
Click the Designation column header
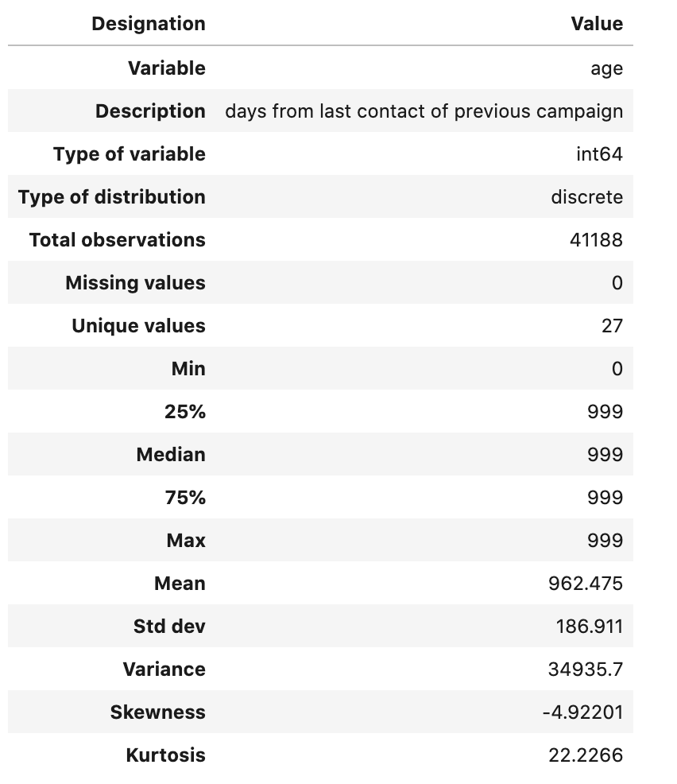click(149, 24)
